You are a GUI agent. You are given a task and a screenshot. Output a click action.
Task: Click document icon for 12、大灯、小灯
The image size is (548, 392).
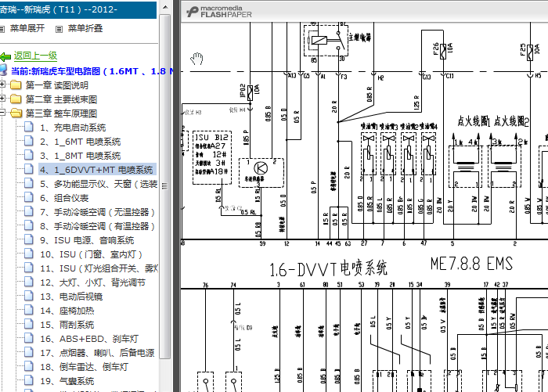point(29,282)
